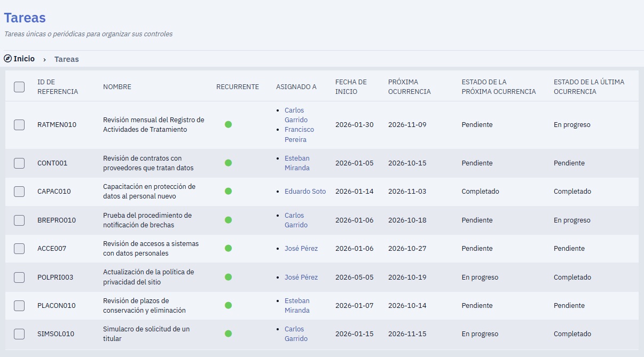Sort by Recurrente column header
Image resolution: width=644 pixels, height=357 pixels.
(238, 86)
